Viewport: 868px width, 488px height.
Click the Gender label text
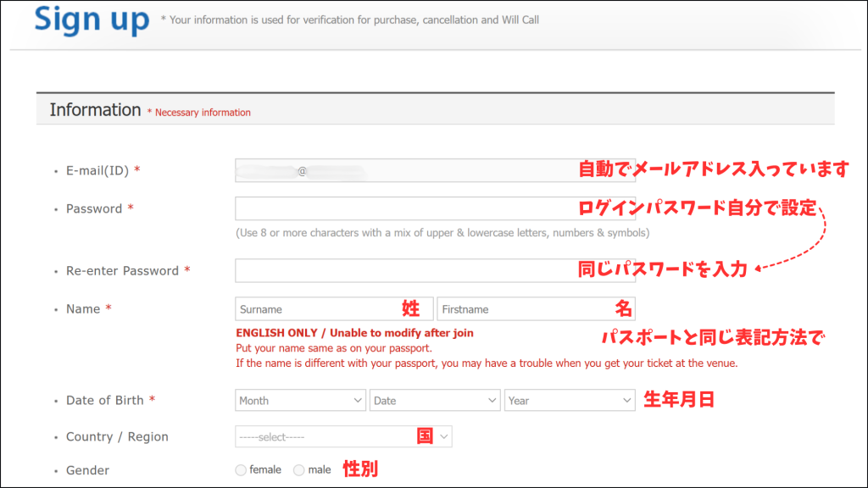pyautogui.click(x=87, y=470)
